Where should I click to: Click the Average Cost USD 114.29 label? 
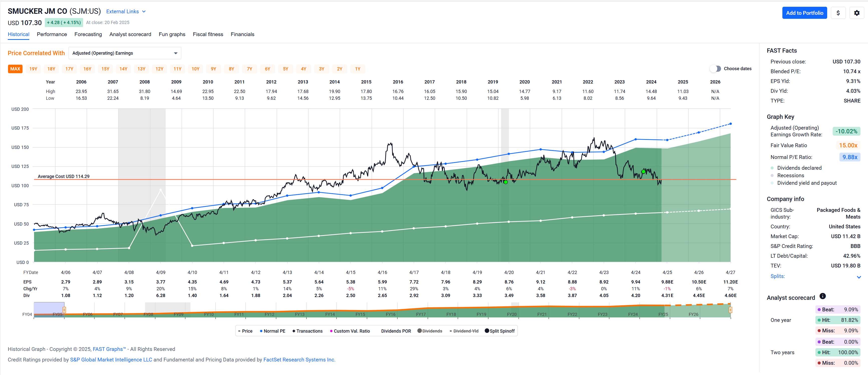tap(63, 176)
